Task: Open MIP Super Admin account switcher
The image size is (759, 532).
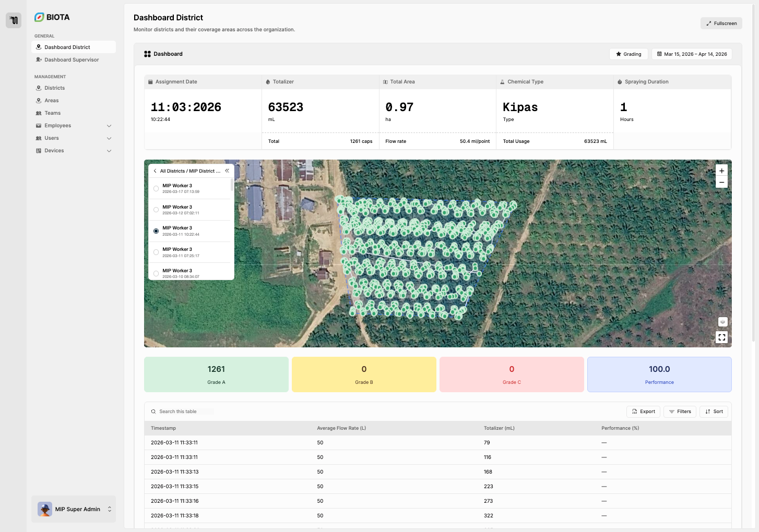Action: [74, 509]
